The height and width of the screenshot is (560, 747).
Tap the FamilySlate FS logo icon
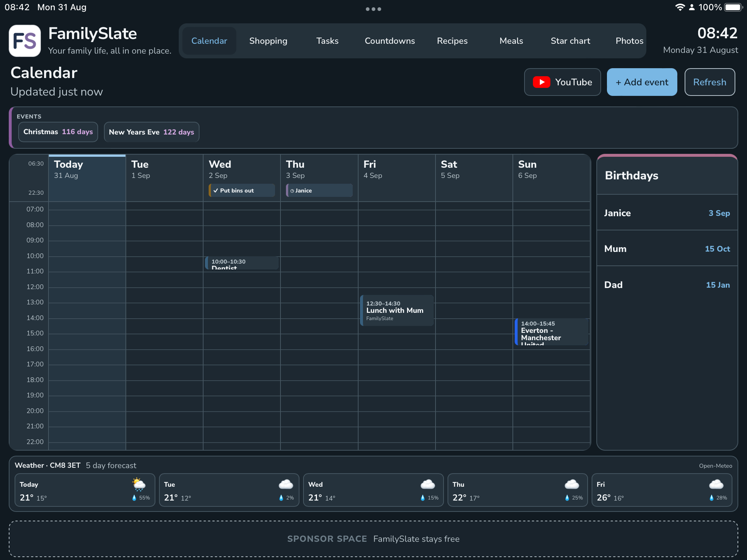tap(25, 41)
